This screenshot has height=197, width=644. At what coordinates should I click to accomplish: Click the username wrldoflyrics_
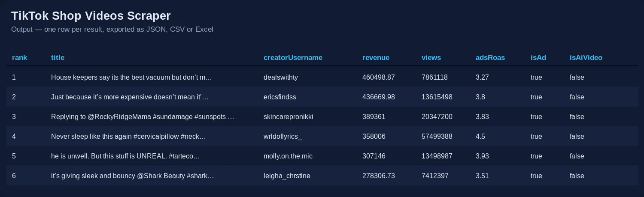pyautogui.click(x=283, y=137)
